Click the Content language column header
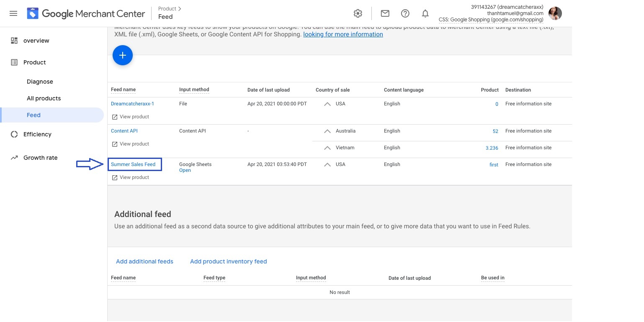The height and width of the screenshot is (322, 644). (x=404, y=90)
